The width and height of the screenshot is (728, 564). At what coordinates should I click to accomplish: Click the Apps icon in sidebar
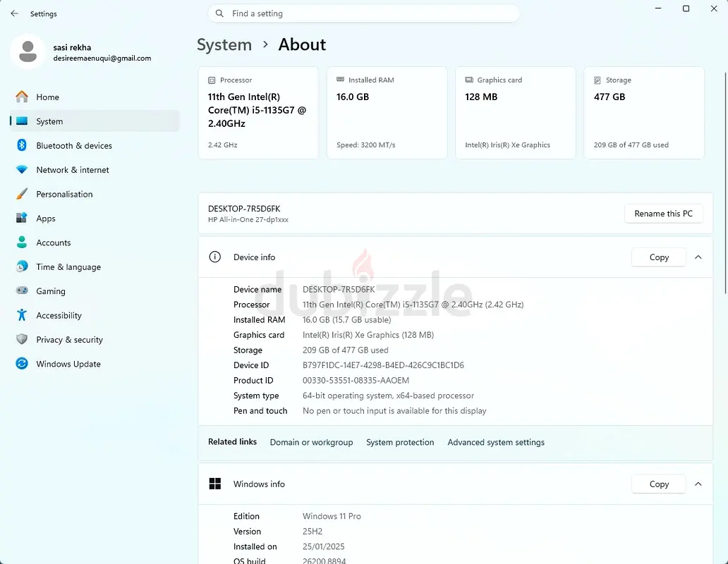(22, 218)
